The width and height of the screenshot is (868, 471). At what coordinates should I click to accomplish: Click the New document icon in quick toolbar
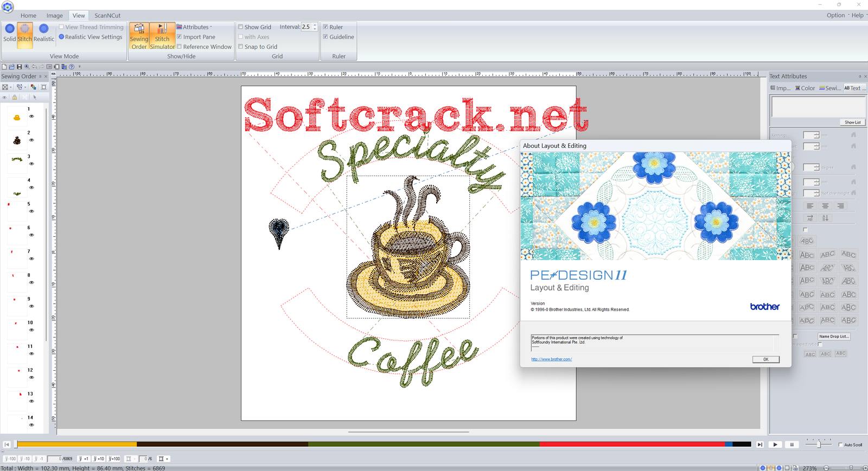[4, 67]
